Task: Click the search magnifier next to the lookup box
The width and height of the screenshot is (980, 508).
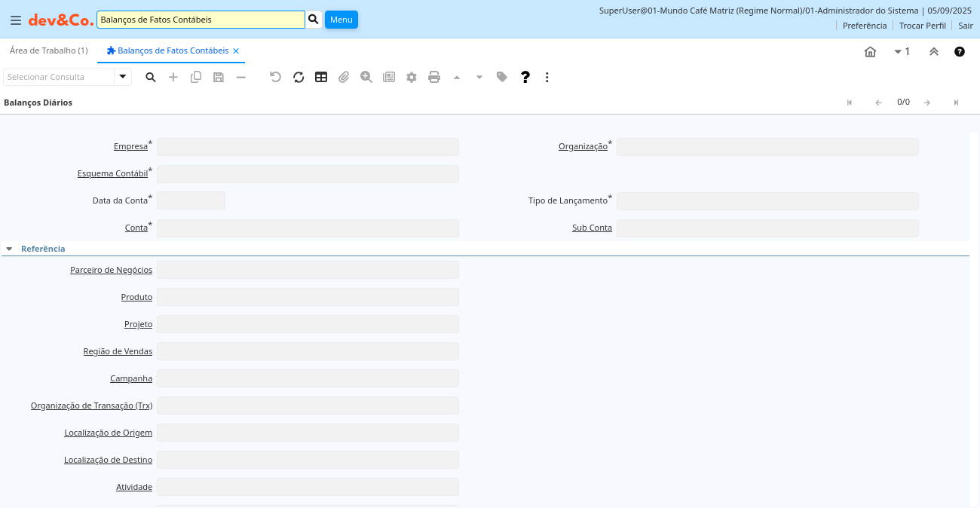Action: [x=314, y=20]
